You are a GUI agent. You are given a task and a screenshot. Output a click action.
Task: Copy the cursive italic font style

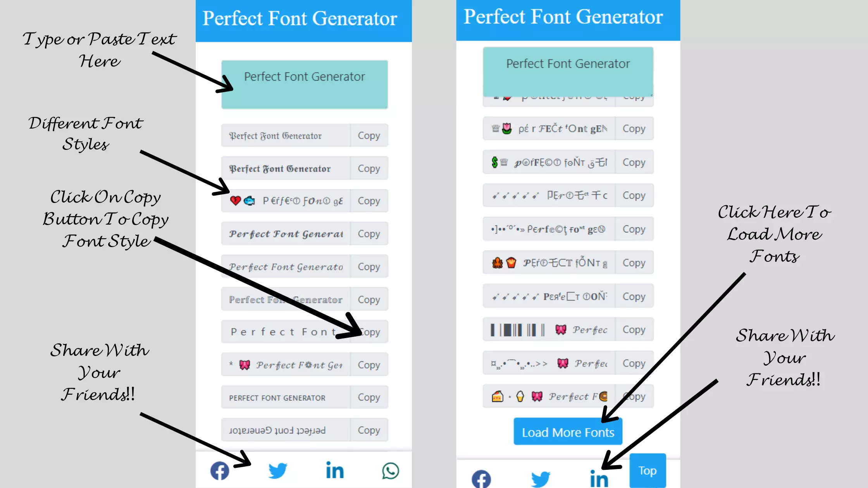click(369, 266)
